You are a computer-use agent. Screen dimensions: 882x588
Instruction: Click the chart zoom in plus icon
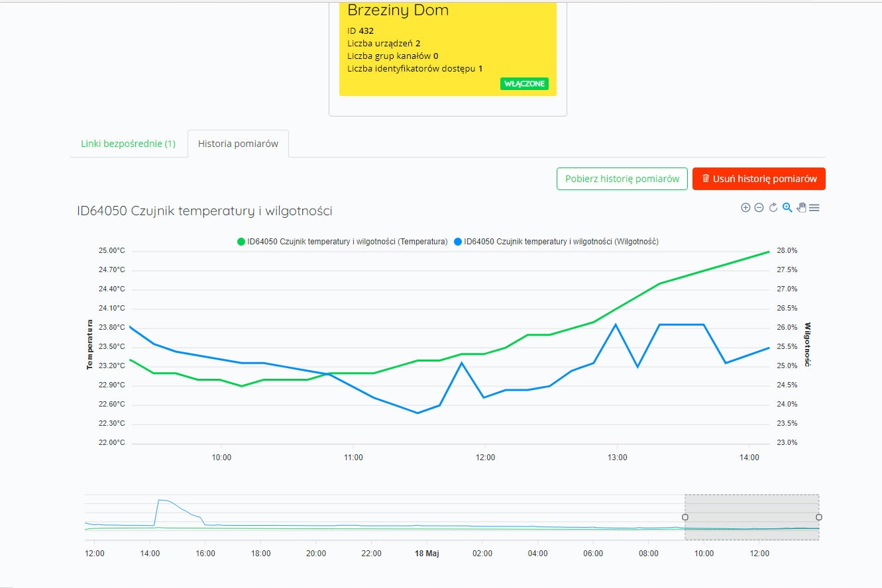(745, 208)
